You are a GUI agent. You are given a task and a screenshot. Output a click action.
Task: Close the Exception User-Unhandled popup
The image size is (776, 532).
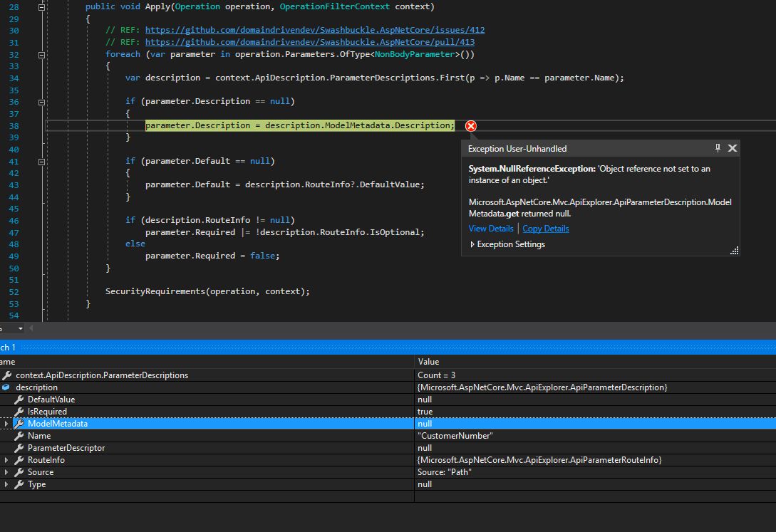733,148
